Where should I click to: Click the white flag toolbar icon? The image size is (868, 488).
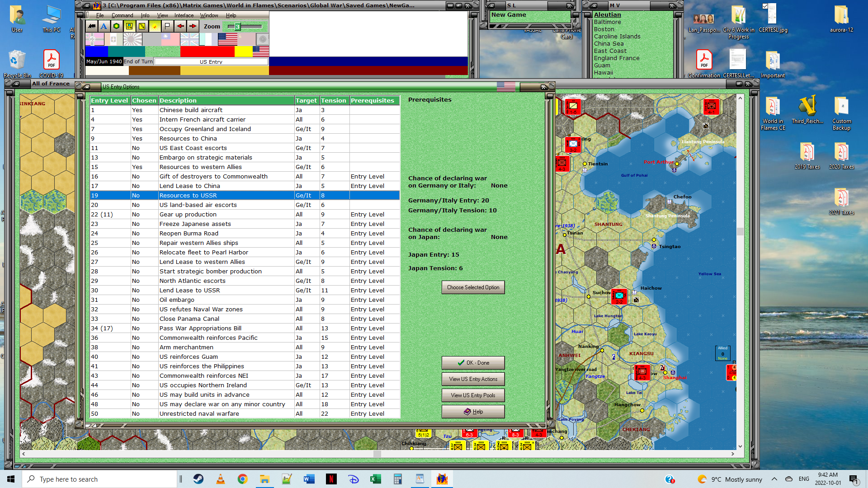coord(167,26)
